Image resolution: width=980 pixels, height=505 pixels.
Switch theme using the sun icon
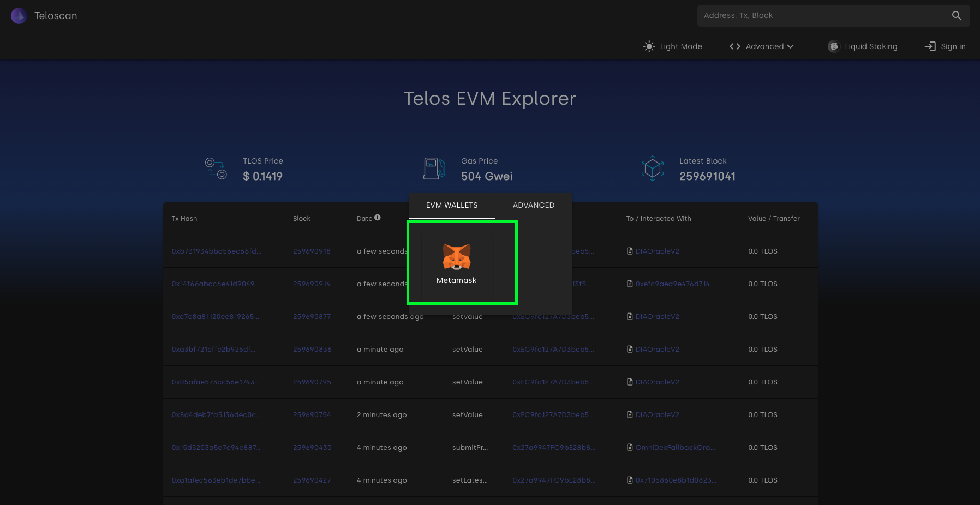(x=649, y=46)
